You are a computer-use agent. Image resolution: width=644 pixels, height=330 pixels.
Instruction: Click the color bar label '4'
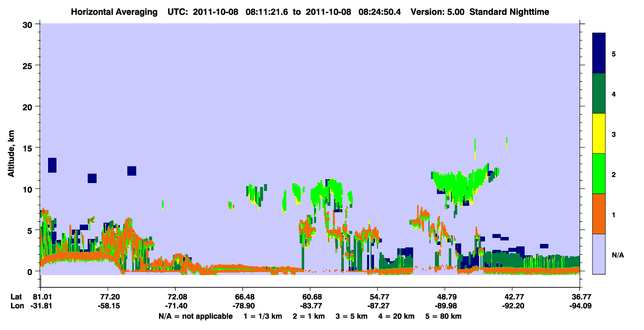(614, 94)
